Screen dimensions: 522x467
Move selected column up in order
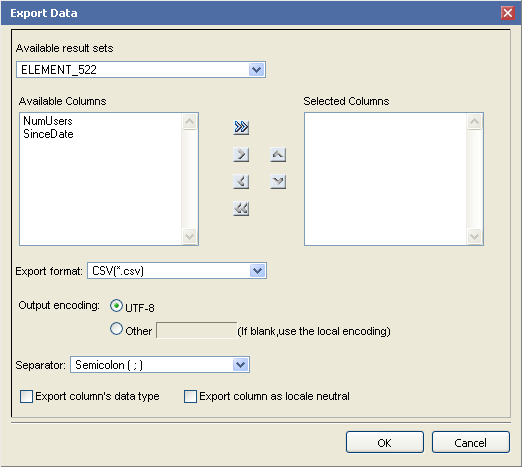tap(278, 154)
